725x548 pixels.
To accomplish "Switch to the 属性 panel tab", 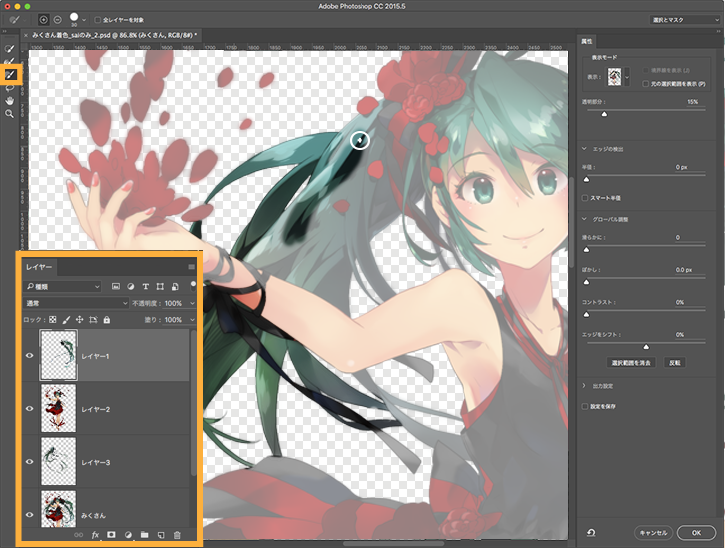I will point(587,41).
